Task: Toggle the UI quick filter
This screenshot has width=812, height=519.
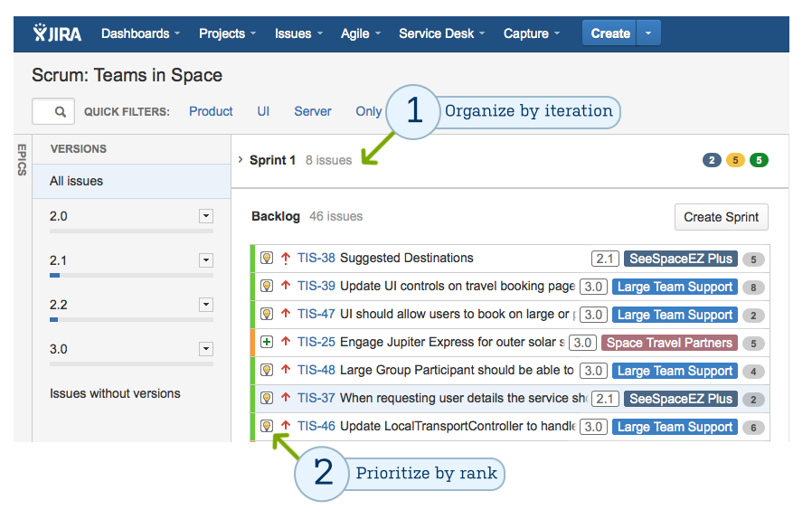Action: pyautogui.click(x=263, y=111)
